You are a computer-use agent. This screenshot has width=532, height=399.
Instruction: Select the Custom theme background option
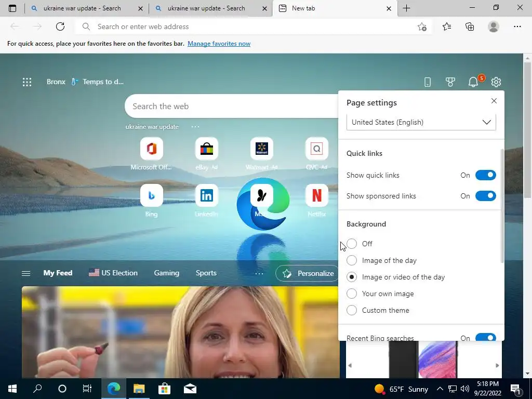352,310
